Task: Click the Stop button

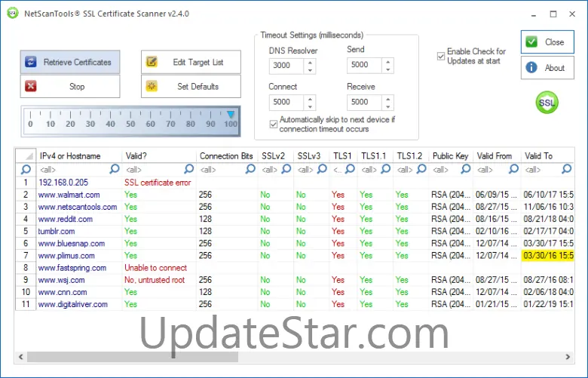Action: tap(70, 86)
